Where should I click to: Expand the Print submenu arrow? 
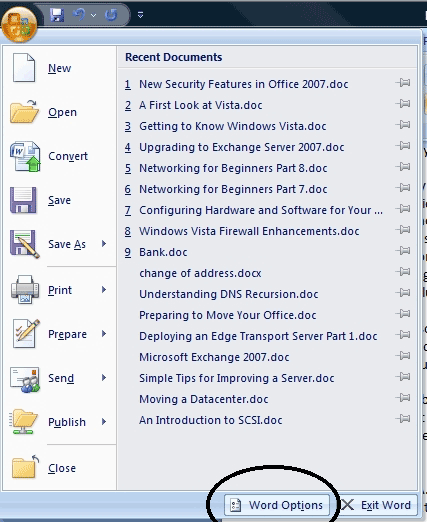pos(104,290)
